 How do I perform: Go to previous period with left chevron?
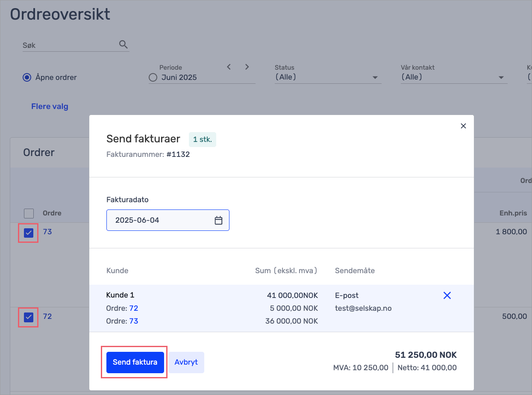tap(229, 67)
